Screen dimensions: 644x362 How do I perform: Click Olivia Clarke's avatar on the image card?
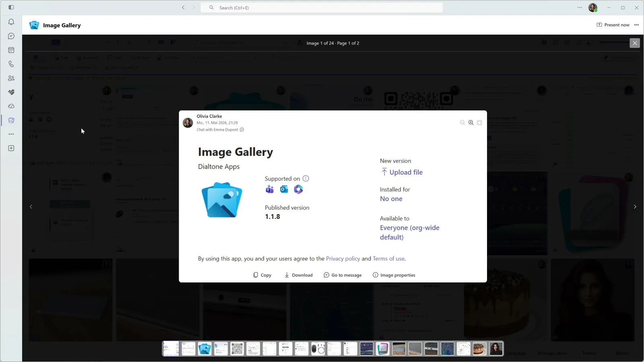tap(188, 123)
